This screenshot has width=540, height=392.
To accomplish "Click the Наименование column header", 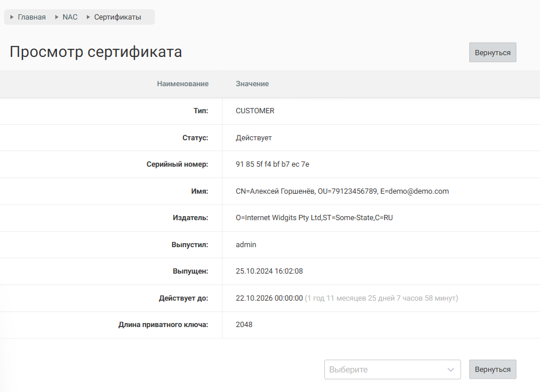I will tap(182, 84).
